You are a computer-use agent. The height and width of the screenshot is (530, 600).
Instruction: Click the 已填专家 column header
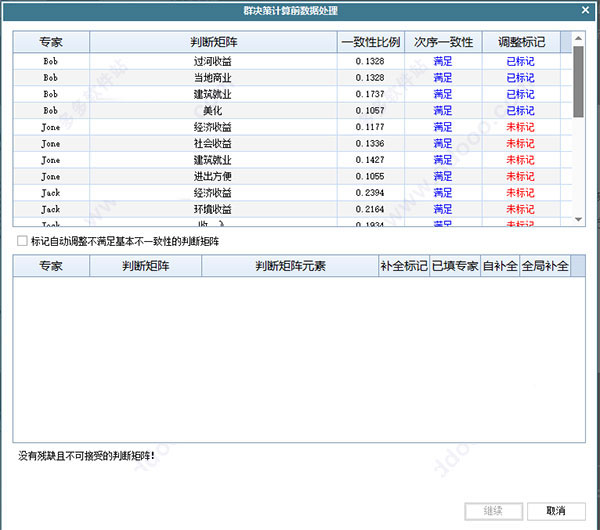tap(455, 266)
